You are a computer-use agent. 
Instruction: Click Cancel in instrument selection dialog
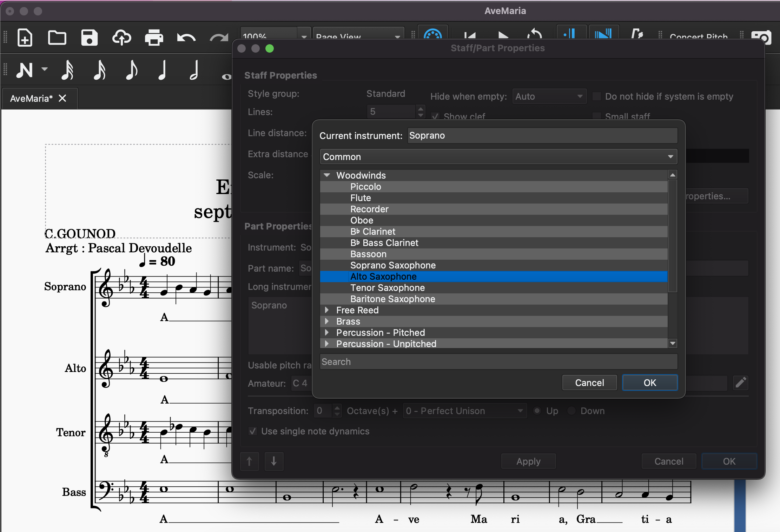point(589,383)
